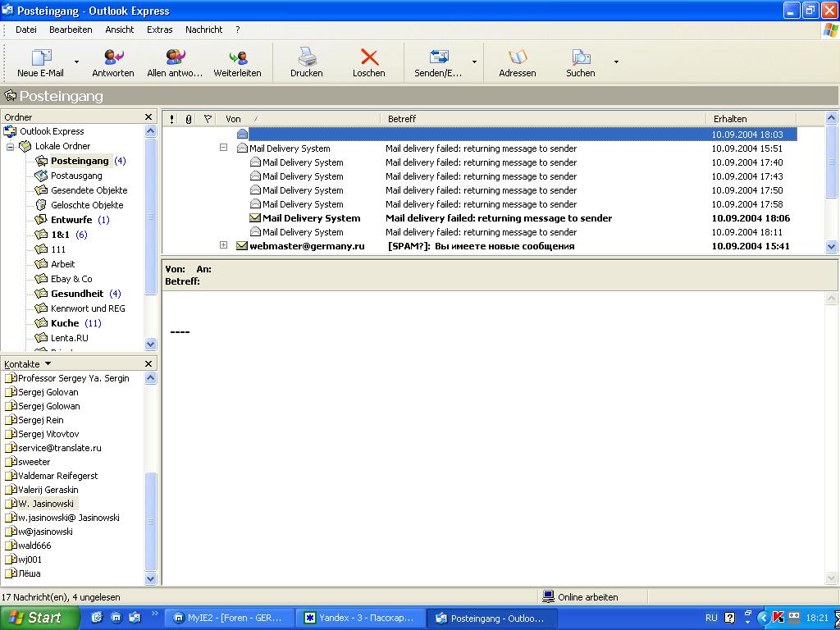840x630 pixels.
Task: Send and receive mail with Senden/Empfangen
Action: coord(438,62)
